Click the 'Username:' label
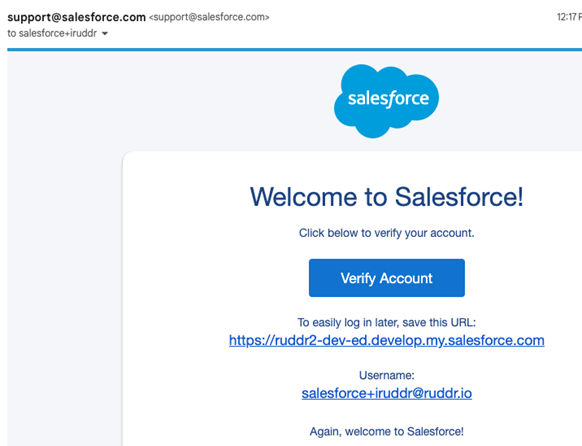Image resolution: width=582 pixels, height=446 pixels. (x=386, y=375)
